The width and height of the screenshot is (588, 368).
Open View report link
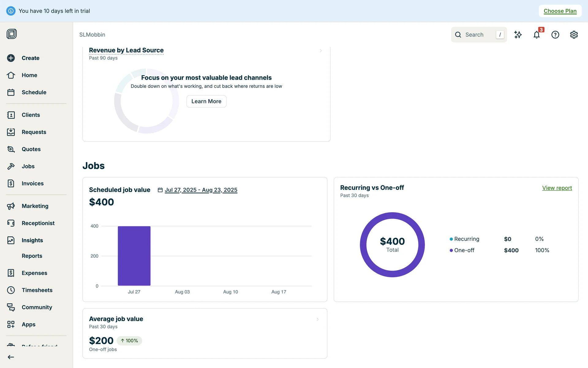(x=557, y=188)
